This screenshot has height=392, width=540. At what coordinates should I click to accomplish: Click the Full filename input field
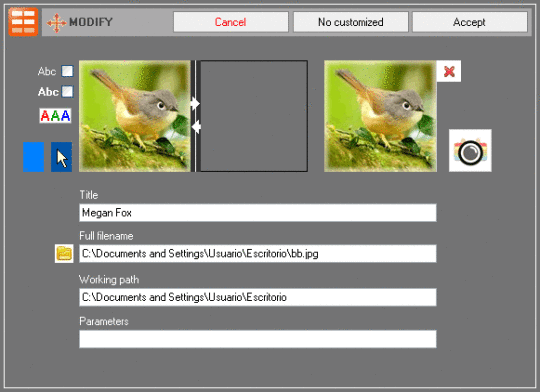[x=258, y=254]
